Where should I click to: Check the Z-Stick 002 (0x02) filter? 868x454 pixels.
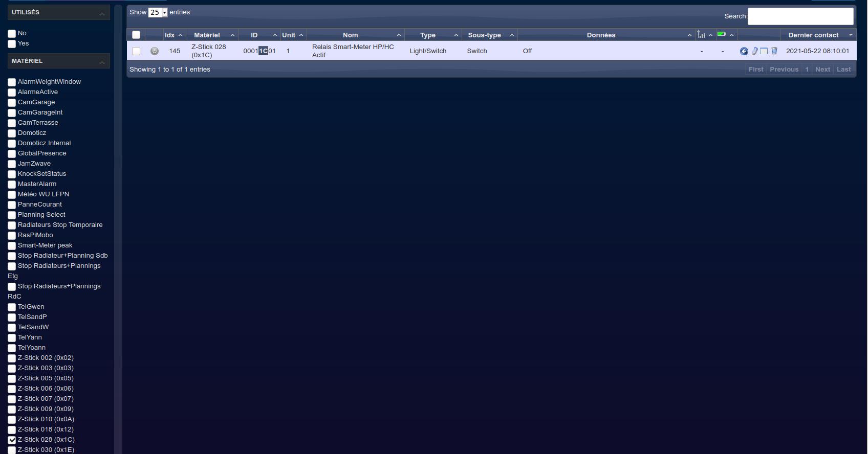12,358
